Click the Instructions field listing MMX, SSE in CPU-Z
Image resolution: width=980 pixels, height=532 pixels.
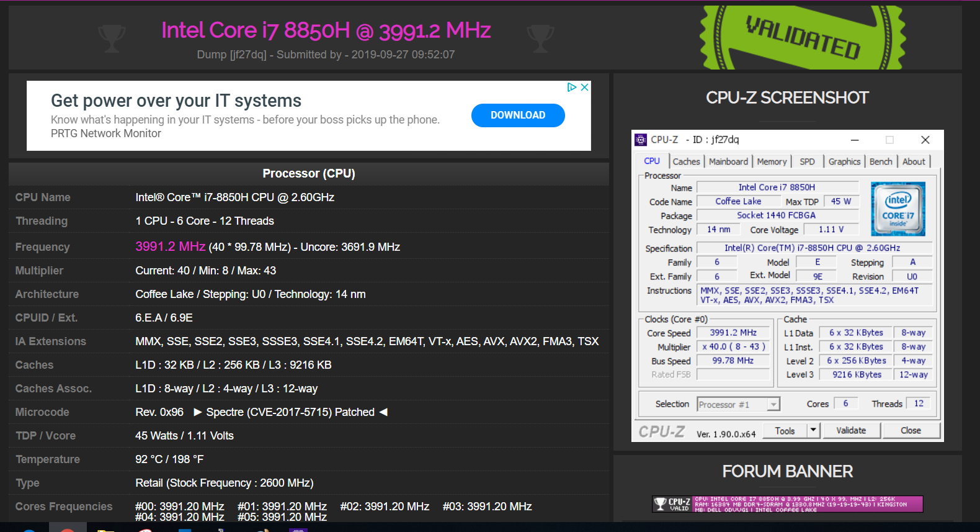pos(815,295)
